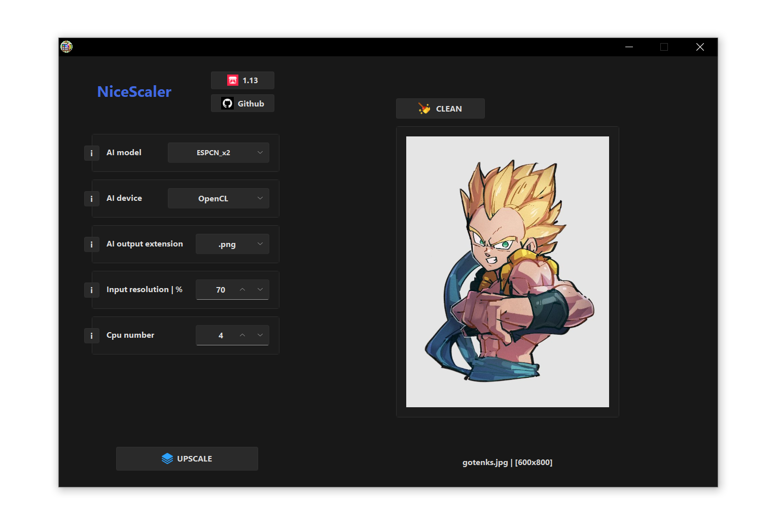Screen dimensions: 780x532
Task: Open info for AI device setting
Action: [91, 199]
